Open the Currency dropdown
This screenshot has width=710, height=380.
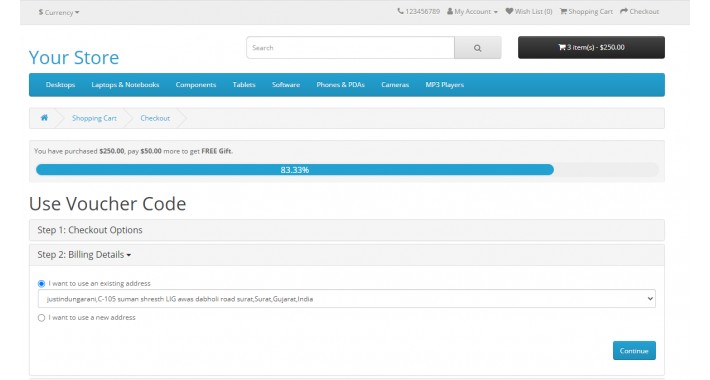tap(59, 12)
